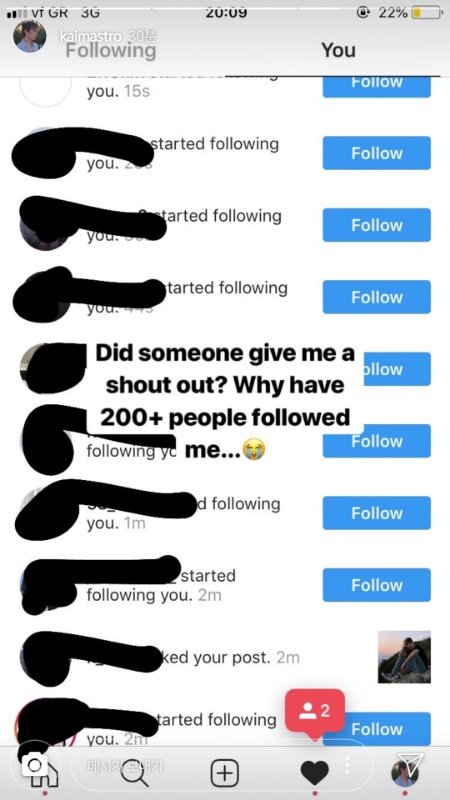
Task: Tap the story camera icon at bottom left
Action: [x=34, y=765]
